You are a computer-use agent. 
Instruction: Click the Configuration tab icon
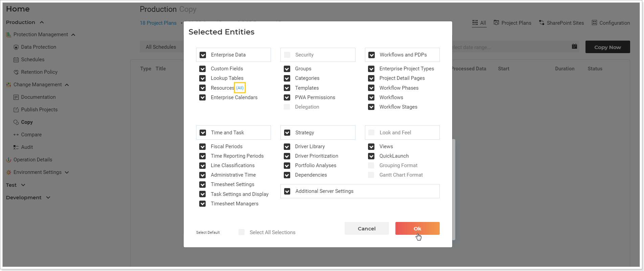click(x=594, y=23)
